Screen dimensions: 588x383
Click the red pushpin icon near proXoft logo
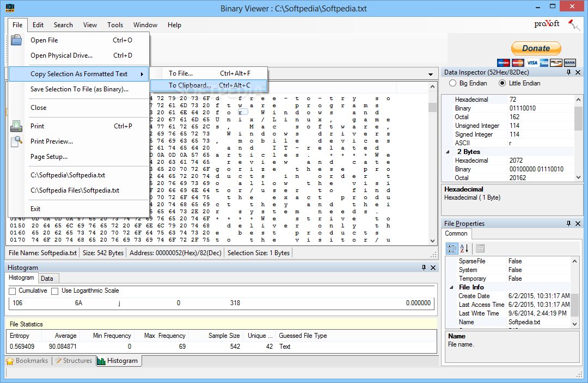[574, 25]
